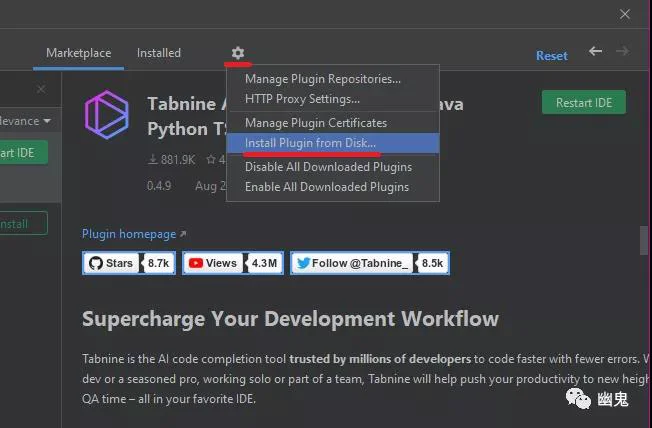This screenshot has height=428, width=652.
Task: Click the description panel scrollbar
Action: (x=644, y=240)
